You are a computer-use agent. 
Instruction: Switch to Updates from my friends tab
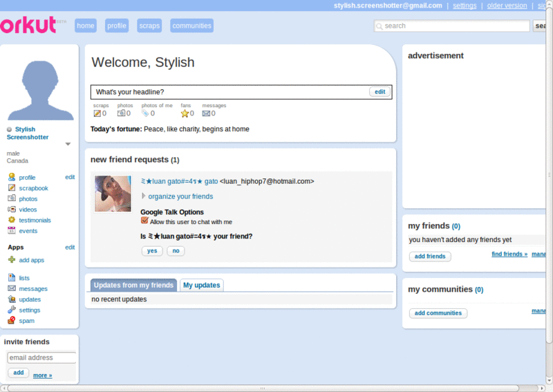(133, 285)
